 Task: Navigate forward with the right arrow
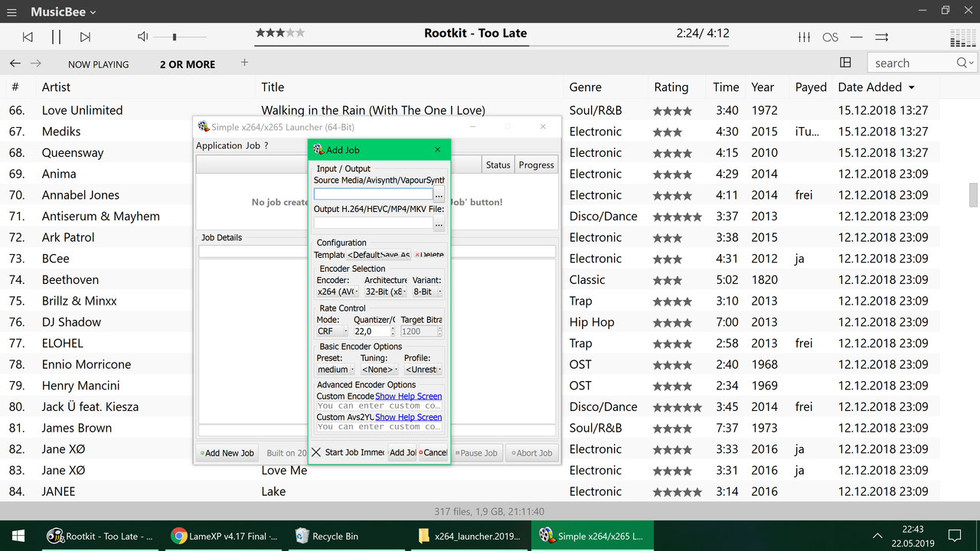36,64
